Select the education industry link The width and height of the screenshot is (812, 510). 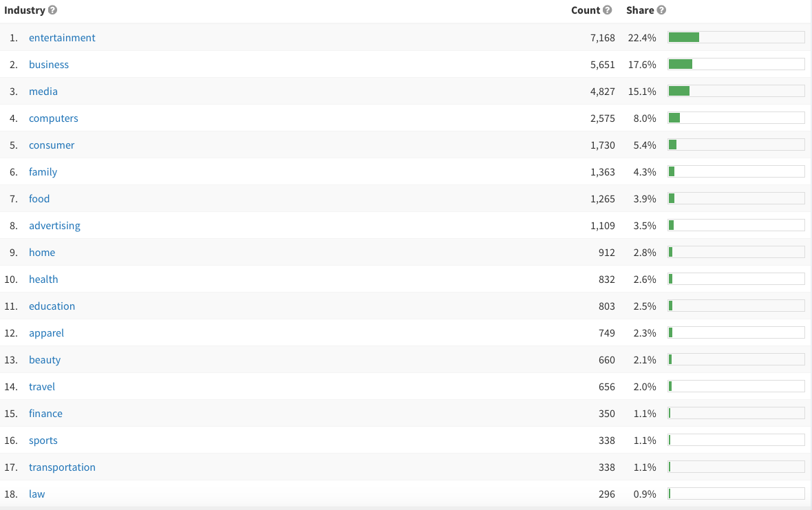52,306
